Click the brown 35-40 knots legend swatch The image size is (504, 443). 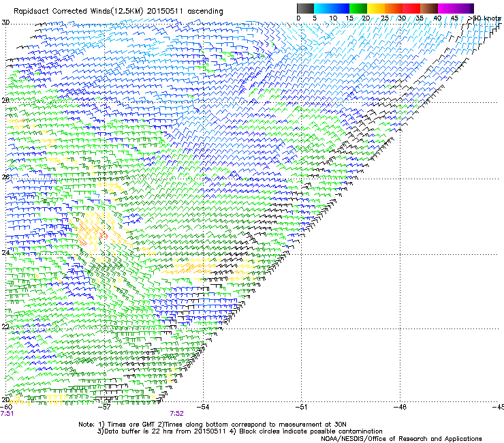point(429,8)
